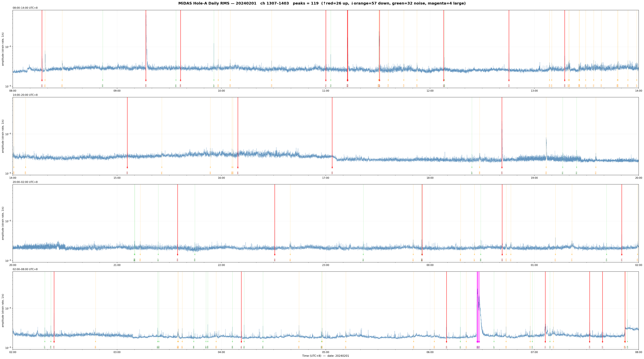Select the 20:00–02:00 UTC+8 panel heading

tap(25, 182)
